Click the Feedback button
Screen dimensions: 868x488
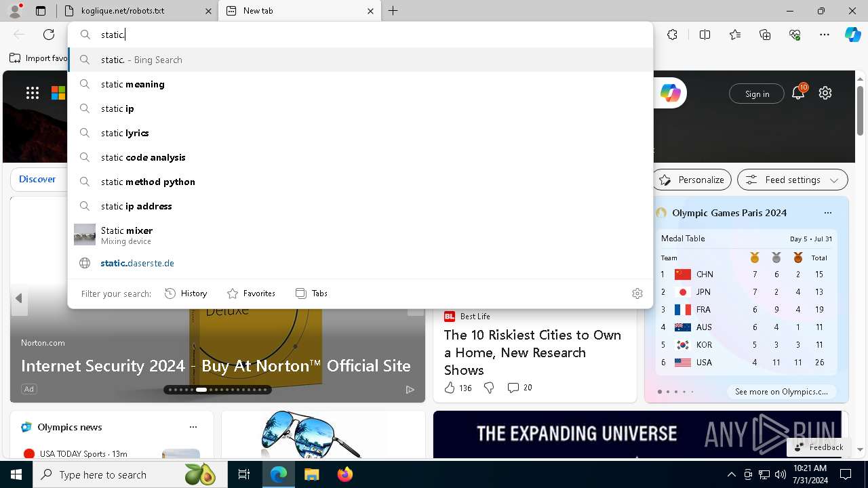pos(818,447)
